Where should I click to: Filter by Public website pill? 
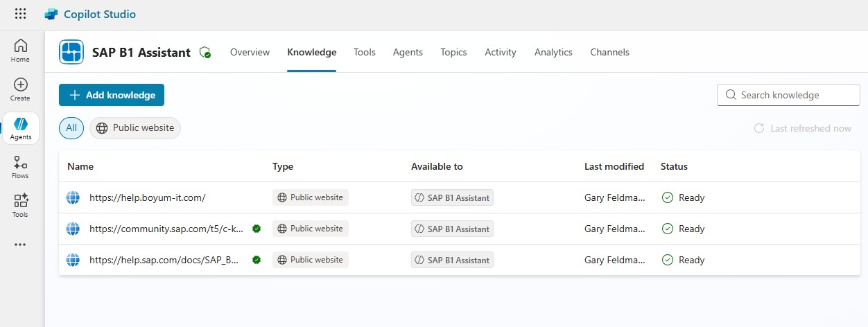[x=135, y=128]
